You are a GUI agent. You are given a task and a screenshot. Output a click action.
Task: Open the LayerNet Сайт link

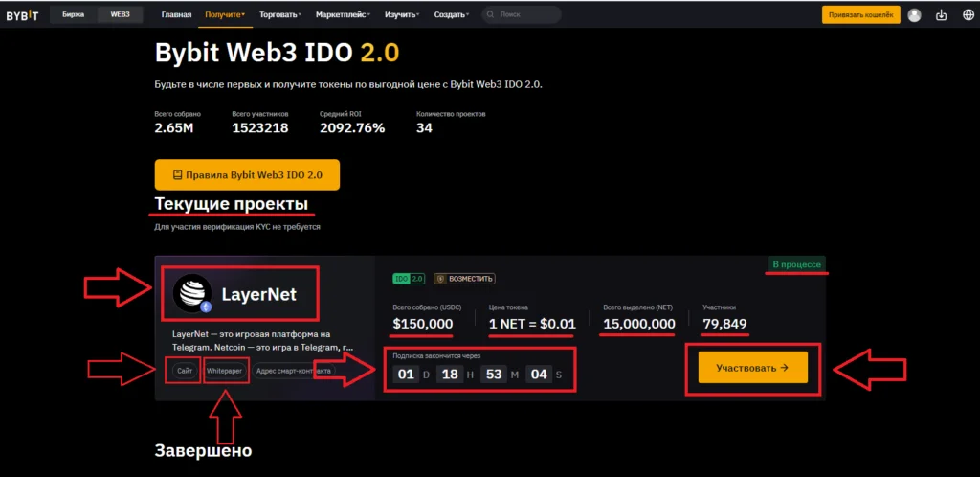point(185,371)
